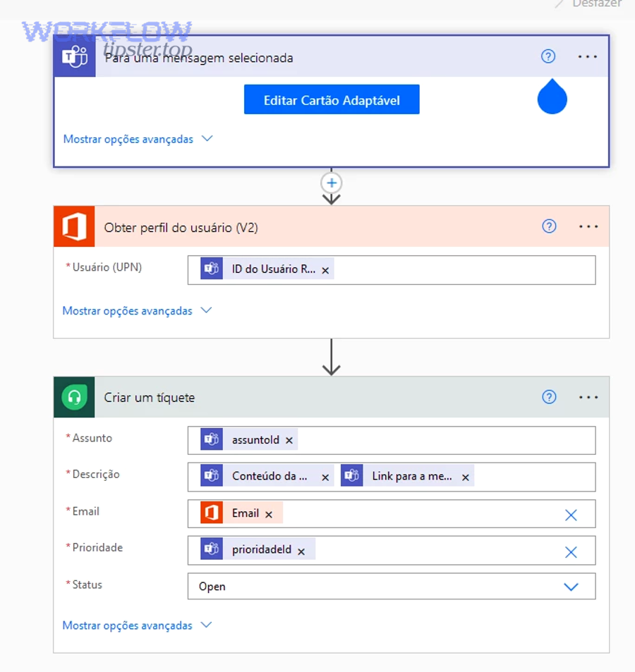Image resolution: width=635 pixels, height=672 pixels.
Task: Clear the Email field with the blue X
Action: pos(571,515)
